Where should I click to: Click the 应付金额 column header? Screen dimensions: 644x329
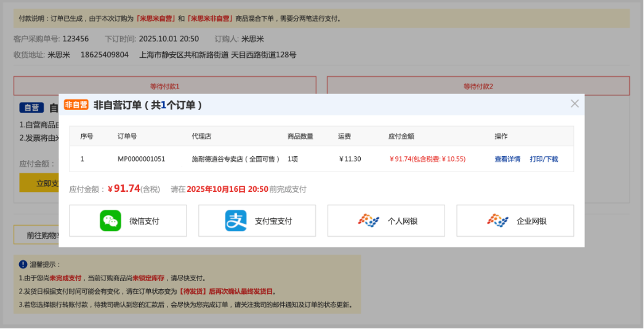(401, 137)
